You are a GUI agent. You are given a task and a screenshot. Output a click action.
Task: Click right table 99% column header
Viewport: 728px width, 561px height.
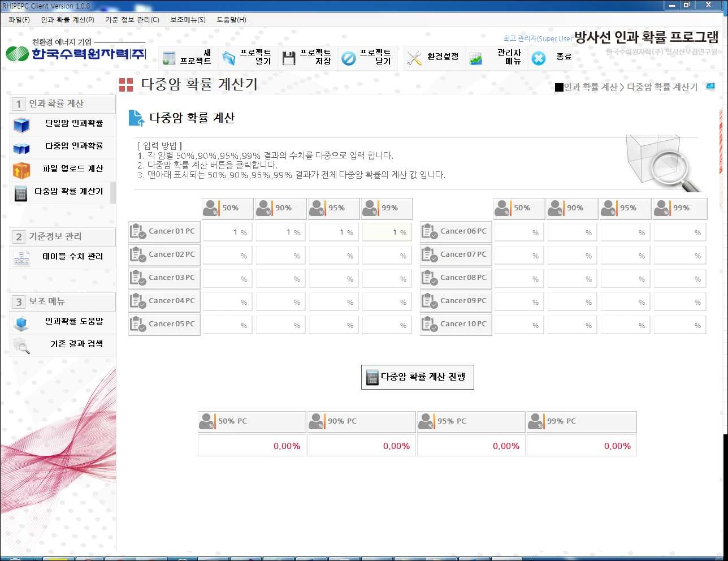[680, 209]
